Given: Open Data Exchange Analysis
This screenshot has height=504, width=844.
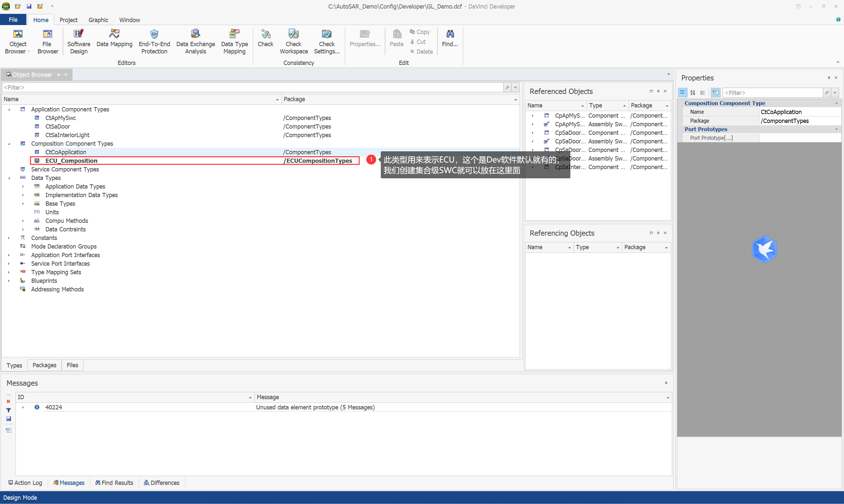Looking at the screenshot, I should [x=195, y=42].
